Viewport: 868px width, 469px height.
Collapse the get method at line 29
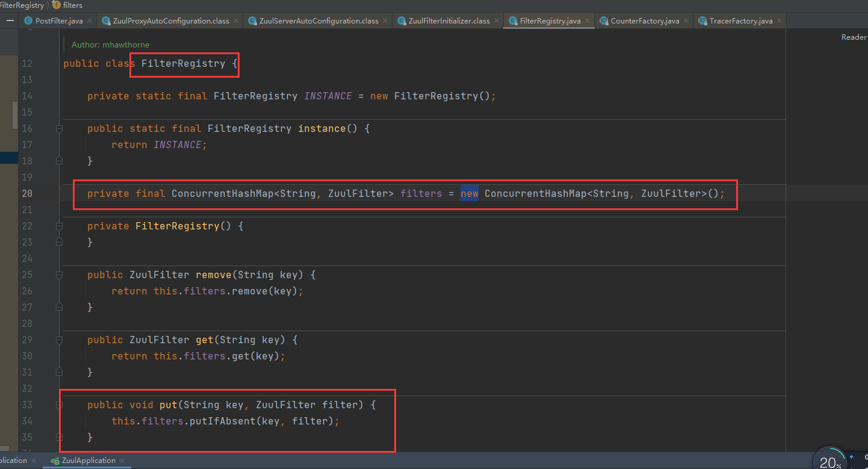(x=59, y=340)
